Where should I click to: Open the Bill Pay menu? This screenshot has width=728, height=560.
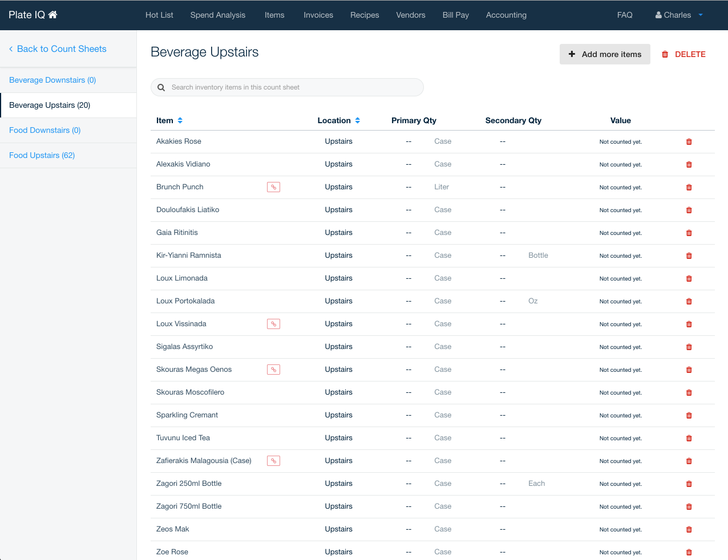click(x=456, y=15)
